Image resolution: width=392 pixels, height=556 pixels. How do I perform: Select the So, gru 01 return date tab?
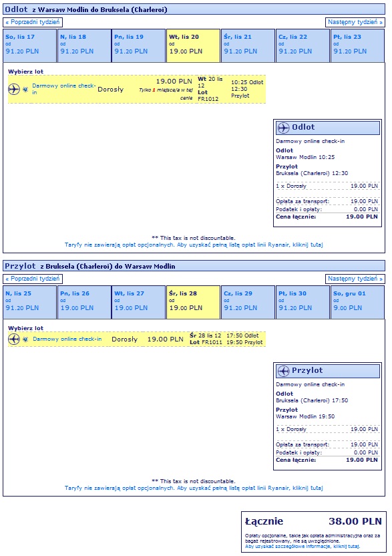coord(358,303)
